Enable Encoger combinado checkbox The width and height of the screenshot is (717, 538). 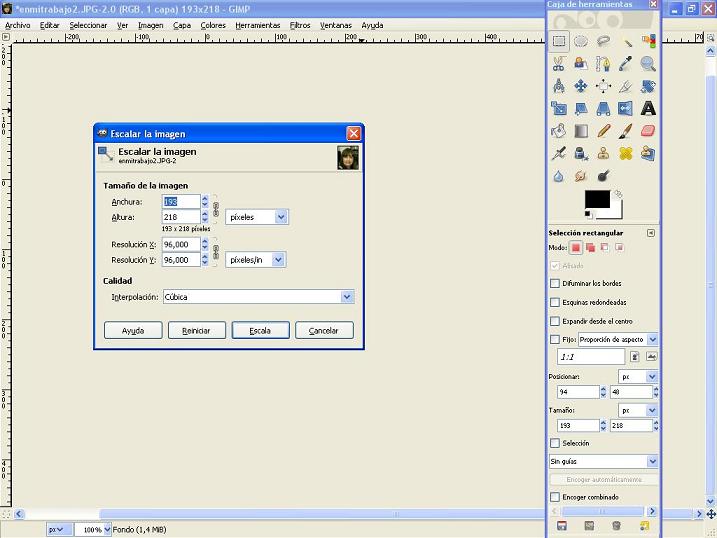[x=555, y=497]
